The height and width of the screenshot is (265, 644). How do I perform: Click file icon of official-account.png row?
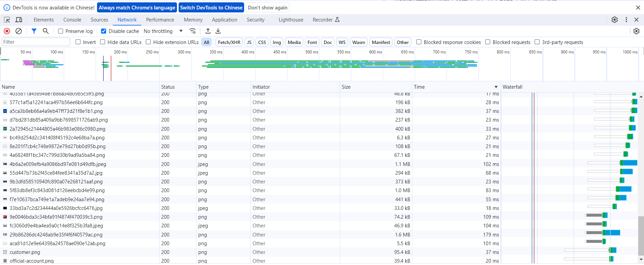pos(5,261)
